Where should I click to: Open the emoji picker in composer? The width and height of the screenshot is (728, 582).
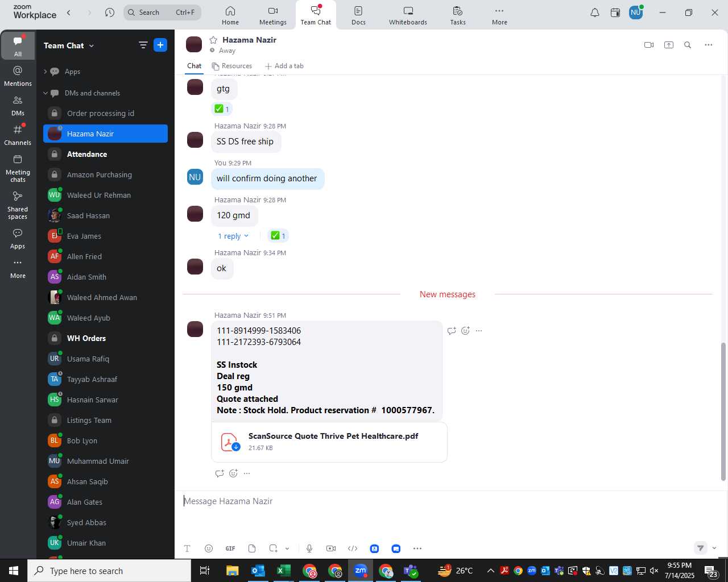(209, 548)
